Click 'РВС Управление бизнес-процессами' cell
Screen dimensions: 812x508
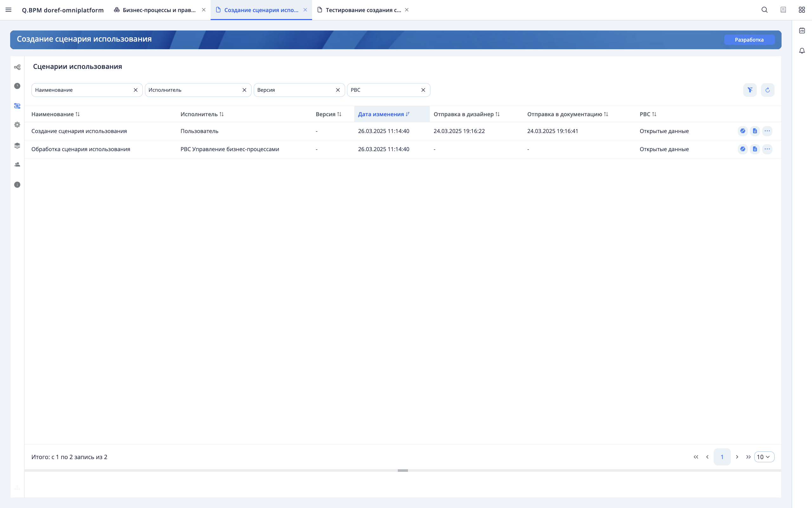[x=230, y=149]
